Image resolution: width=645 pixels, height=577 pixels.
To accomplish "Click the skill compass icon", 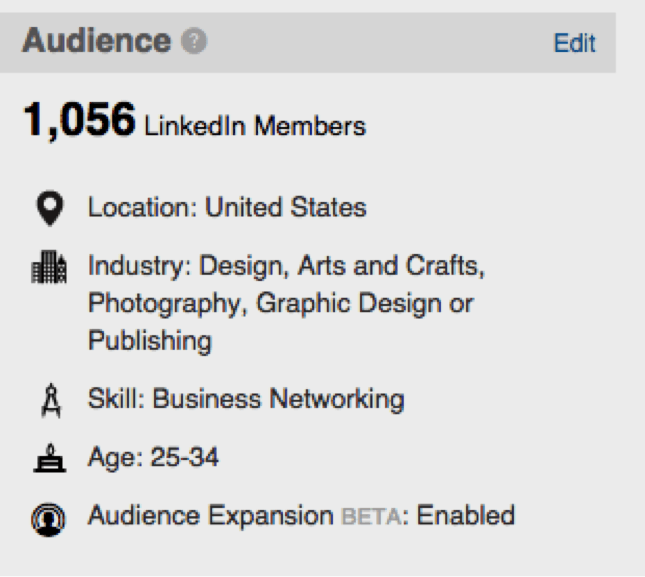I will [x=51, y=400].
